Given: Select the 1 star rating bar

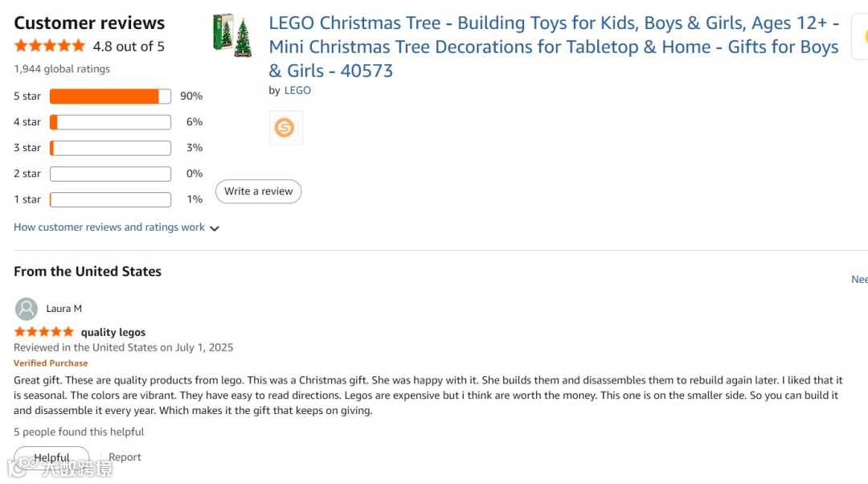Looking at the screenshot, I should 110,199.
